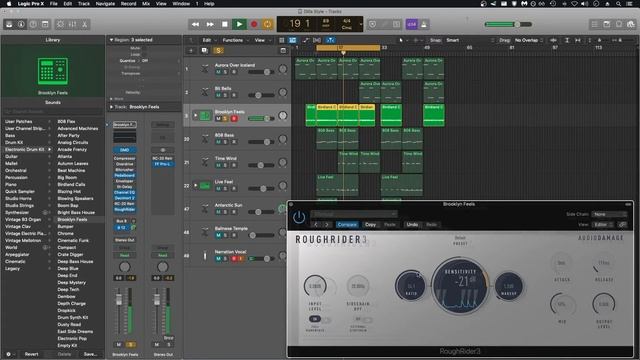Stop playback with the Stop button

coord(224,24)
